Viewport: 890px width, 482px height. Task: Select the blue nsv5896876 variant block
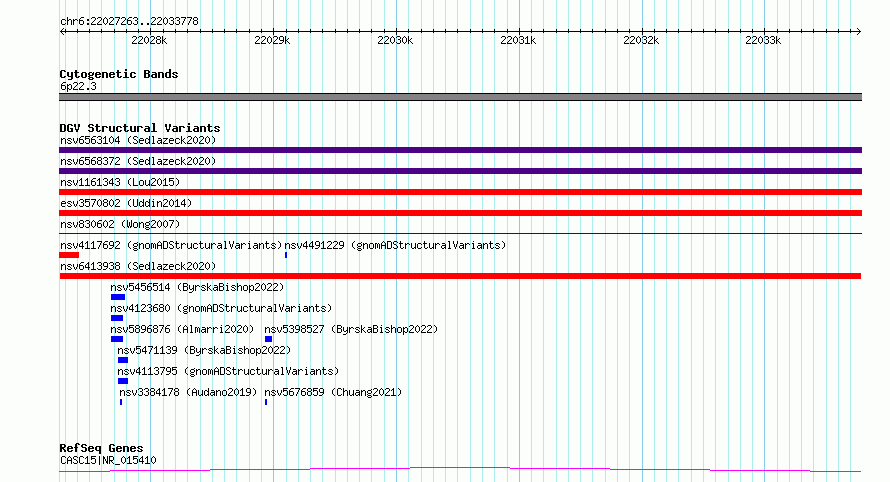117,339
